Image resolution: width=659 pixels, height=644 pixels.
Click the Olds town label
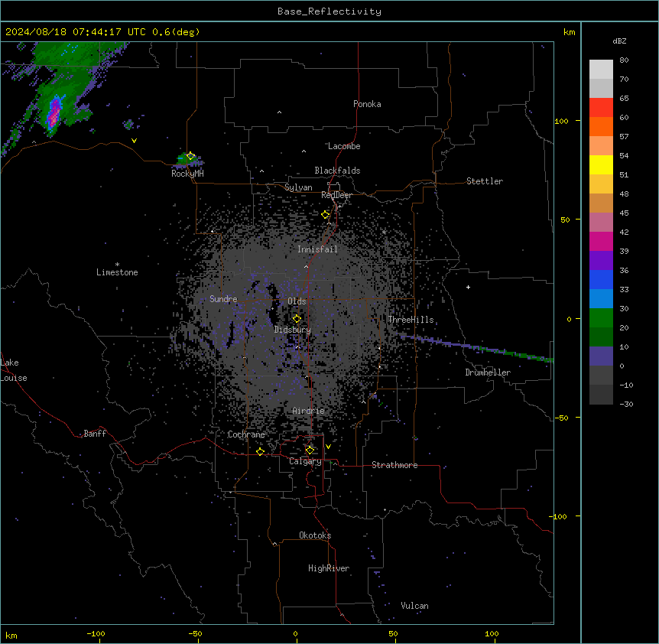[297, 301]
